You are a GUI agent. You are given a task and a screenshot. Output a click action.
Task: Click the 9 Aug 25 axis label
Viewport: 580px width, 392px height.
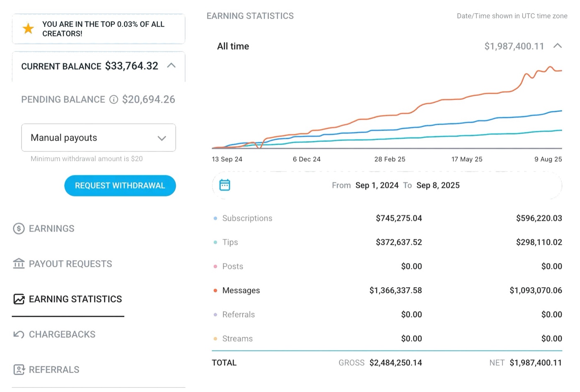pos(548,159)
